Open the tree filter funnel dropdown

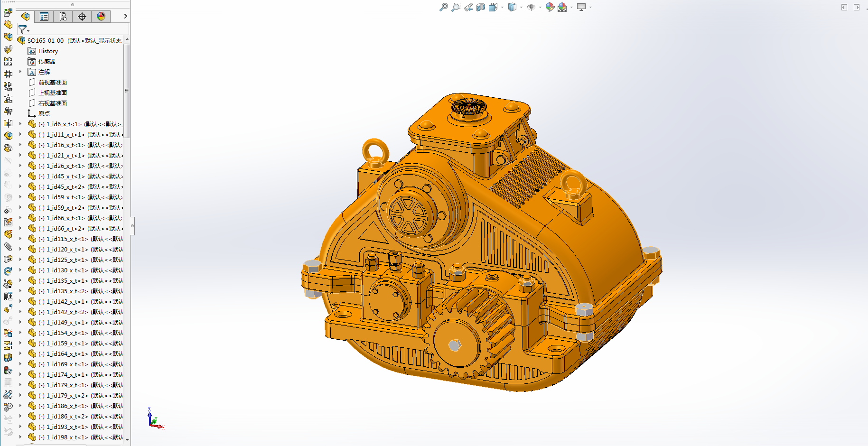[x=23, y=29]
